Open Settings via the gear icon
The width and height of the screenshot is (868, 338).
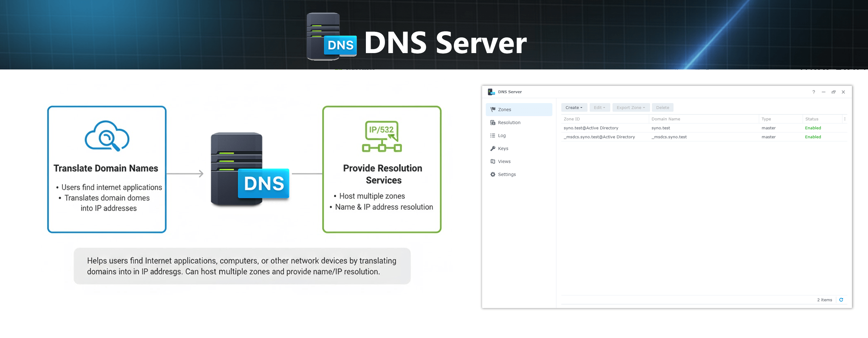492,174
